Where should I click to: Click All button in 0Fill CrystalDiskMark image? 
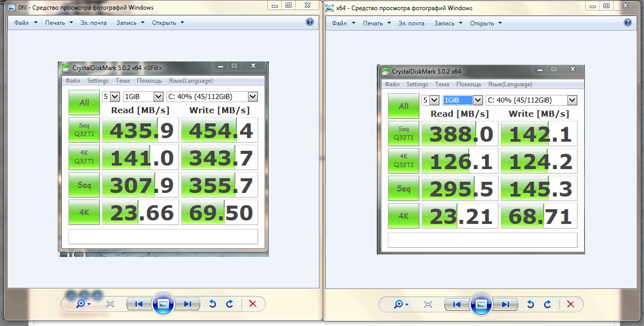tap(84, 103)
